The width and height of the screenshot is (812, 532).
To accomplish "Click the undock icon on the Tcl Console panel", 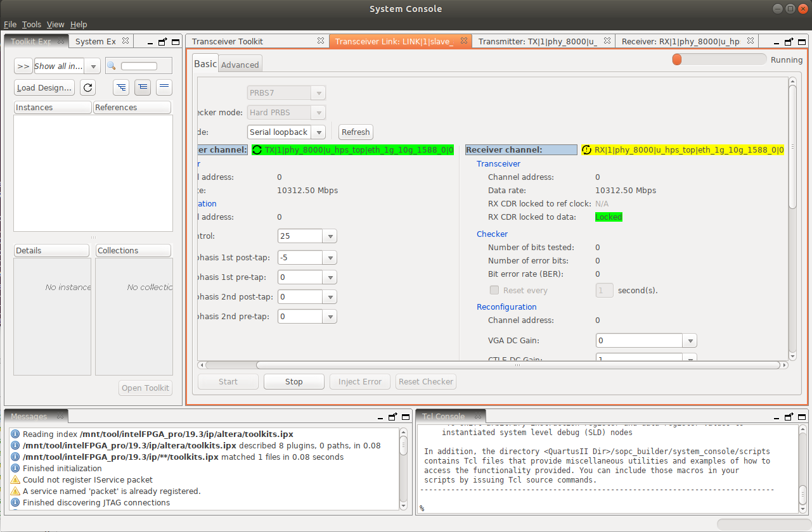I will pos(788,416).
